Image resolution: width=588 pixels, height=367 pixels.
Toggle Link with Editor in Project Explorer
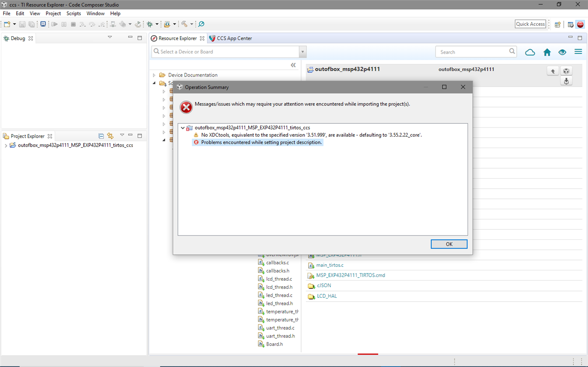point(110,136)
